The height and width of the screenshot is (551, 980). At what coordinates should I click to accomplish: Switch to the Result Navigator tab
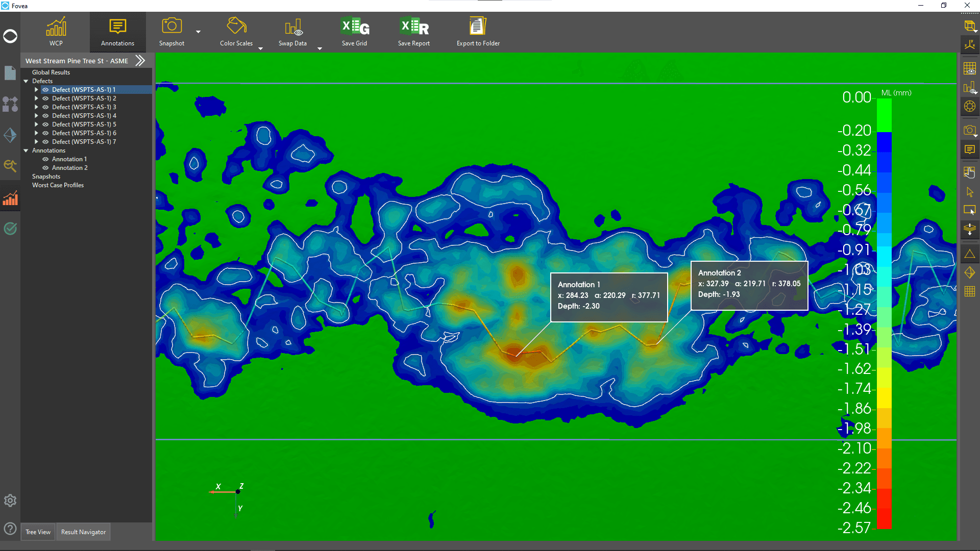[84, 532]
